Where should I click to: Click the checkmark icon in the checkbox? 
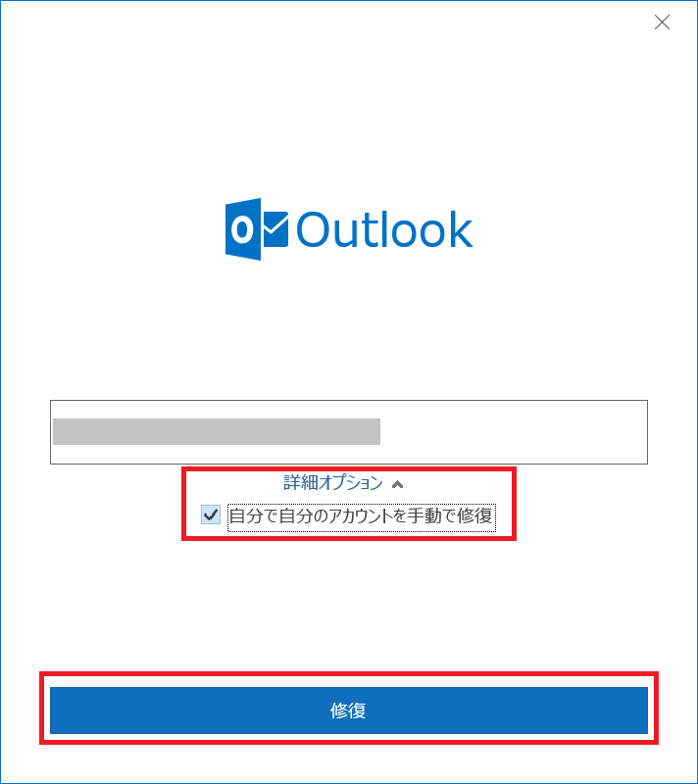(x=211, y=514)
